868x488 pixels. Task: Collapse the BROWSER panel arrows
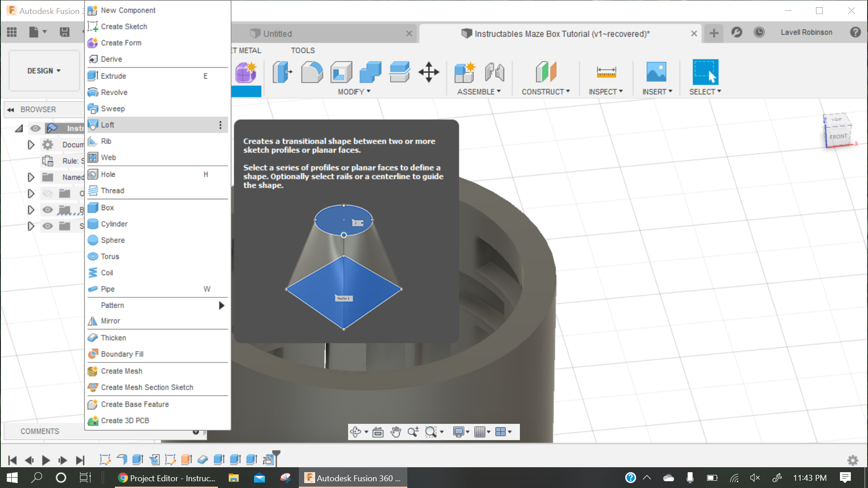[11, 109]
